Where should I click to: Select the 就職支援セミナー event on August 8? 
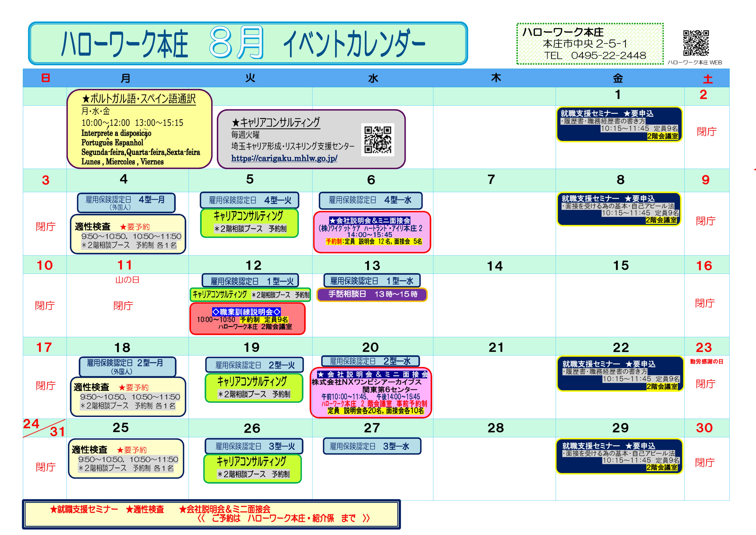(x=619, y=209)
